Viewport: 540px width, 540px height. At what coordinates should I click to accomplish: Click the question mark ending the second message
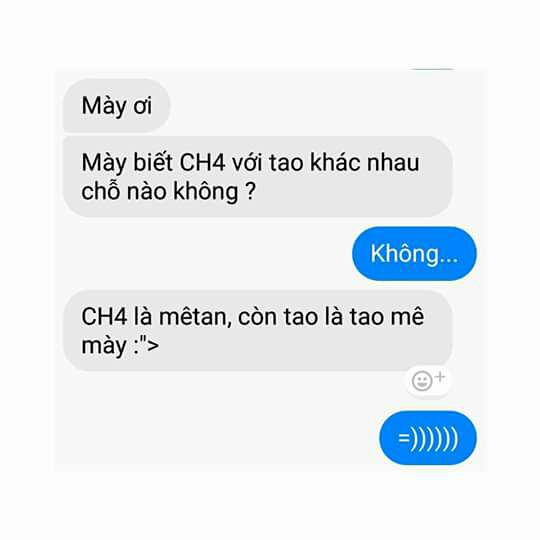pos(251,191)
